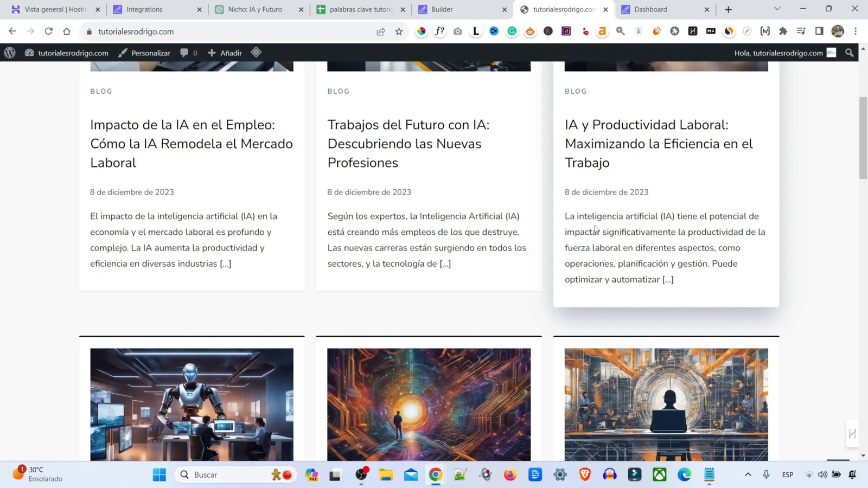Open the share icon in the address bar
Viewport: 868px width, 488px height.
(381, 31)
